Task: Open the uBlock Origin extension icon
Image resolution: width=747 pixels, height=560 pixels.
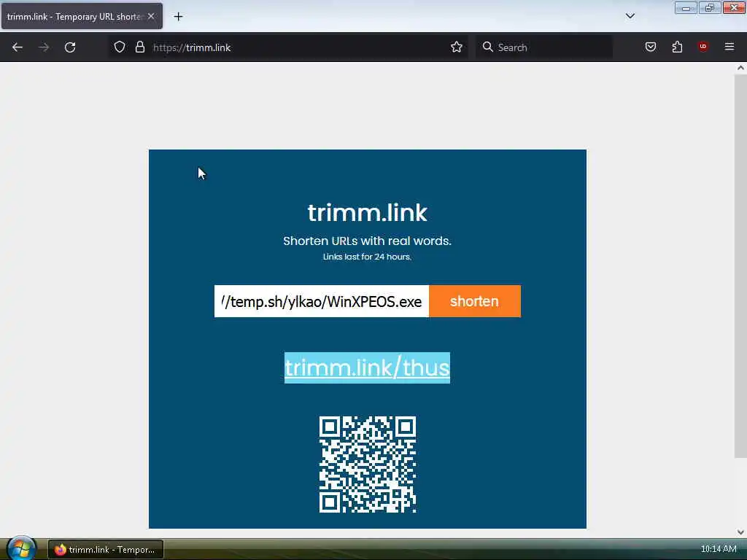Action: pos(703,47)
